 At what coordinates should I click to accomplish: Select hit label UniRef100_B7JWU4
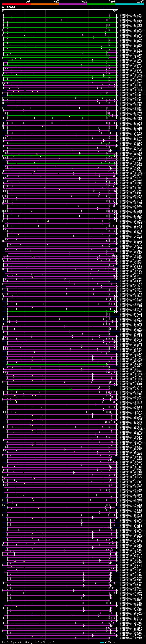pos(131,384)
